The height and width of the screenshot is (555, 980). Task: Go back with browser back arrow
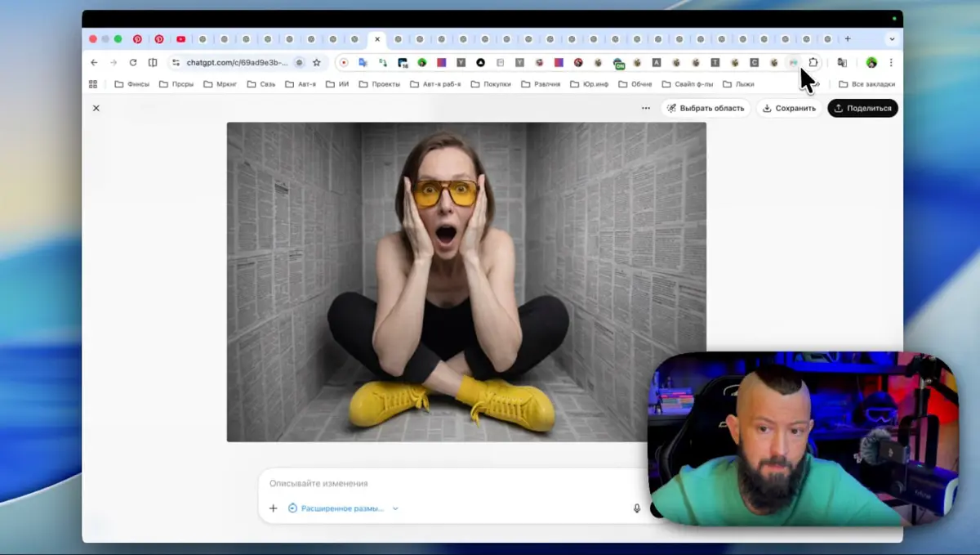[x=94, y=62]
